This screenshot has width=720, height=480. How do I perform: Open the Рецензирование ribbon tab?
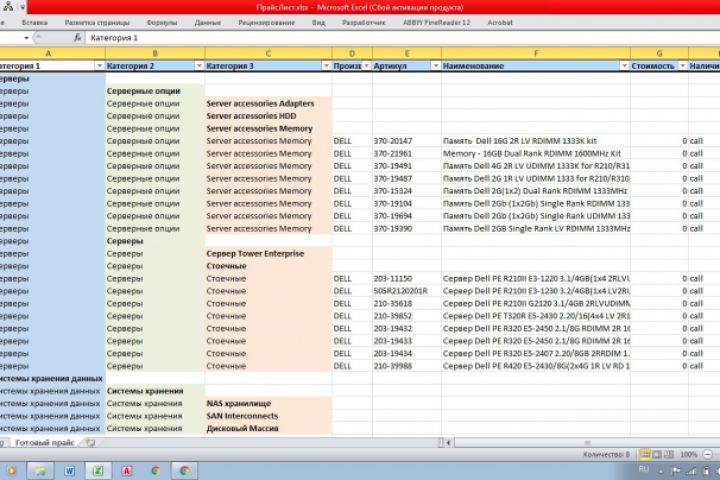click(266, 23)
